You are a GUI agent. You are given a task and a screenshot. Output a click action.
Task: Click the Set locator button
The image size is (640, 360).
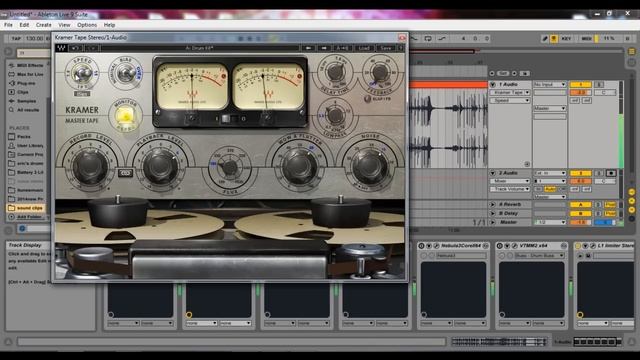click(x=503, y=73)
